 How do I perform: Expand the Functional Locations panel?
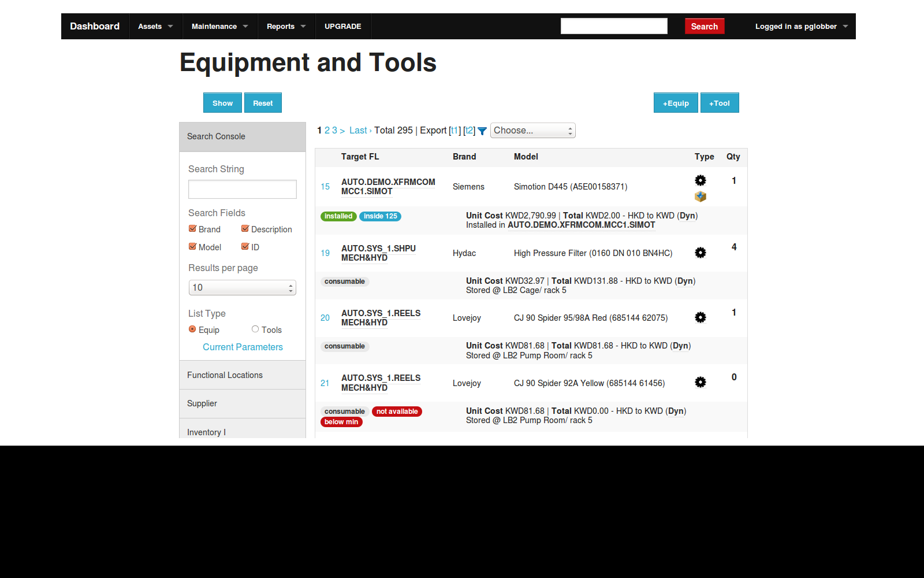tap(243, 375)
